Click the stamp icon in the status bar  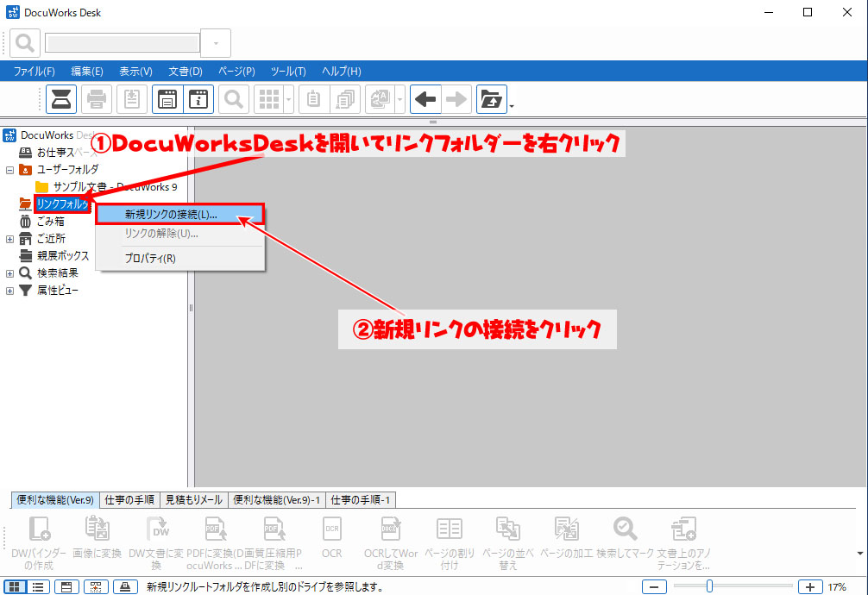pyautogui.click(x=125, y=586)
